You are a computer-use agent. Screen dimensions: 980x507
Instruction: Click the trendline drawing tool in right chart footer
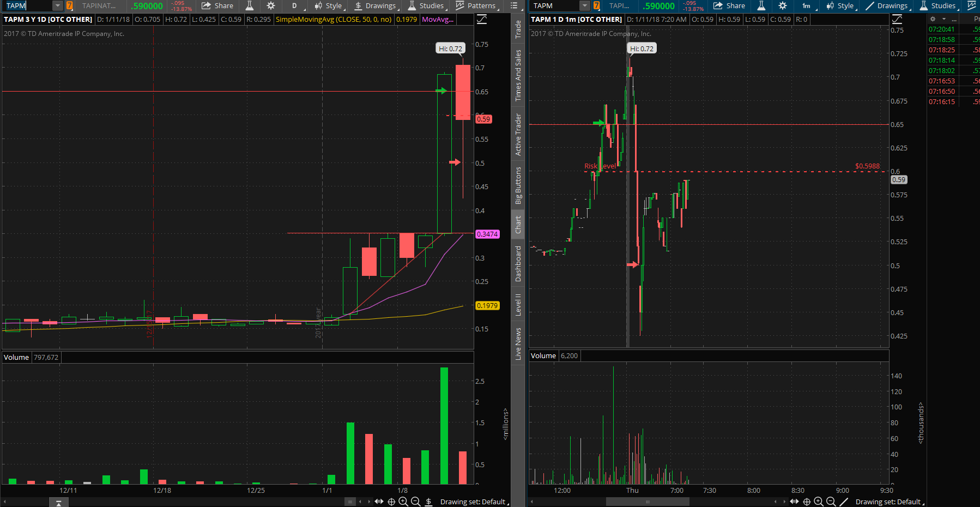pos(844,502)
